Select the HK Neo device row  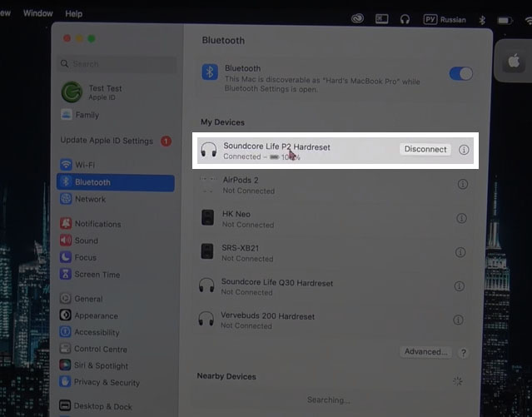click(334, 219)
